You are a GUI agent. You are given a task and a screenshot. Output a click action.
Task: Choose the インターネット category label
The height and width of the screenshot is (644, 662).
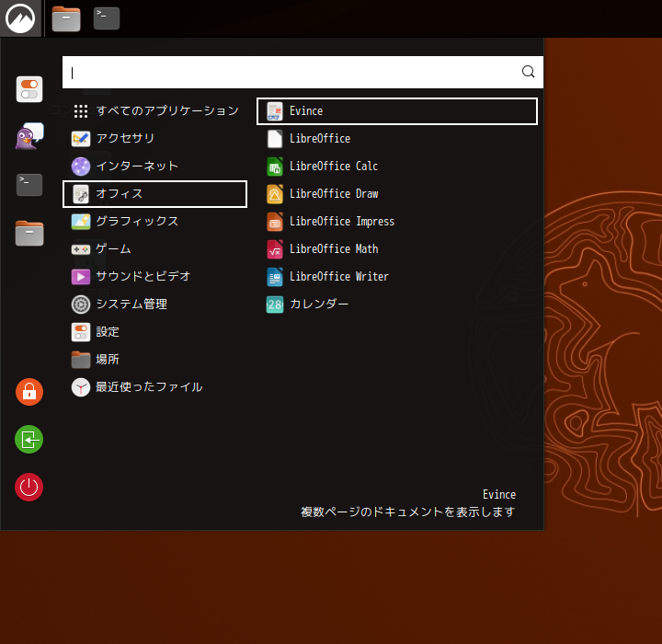coord(137,166)
